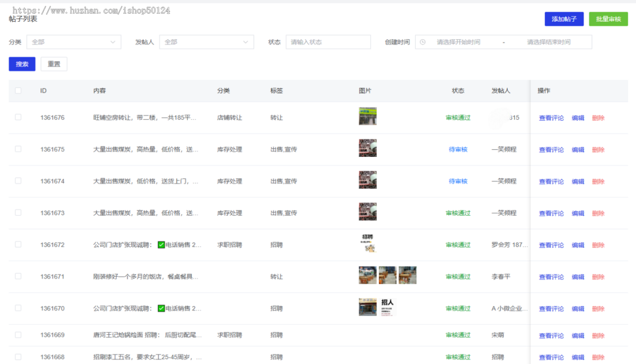Open the first thumbnail of post 1361671

tap(368, 276)
